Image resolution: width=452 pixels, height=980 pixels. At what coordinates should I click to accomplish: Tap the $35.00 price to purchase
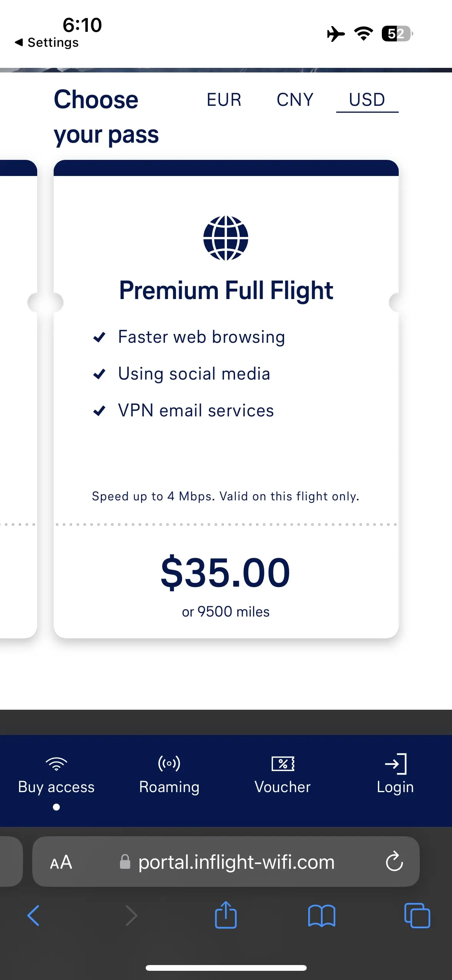[225, 573]
